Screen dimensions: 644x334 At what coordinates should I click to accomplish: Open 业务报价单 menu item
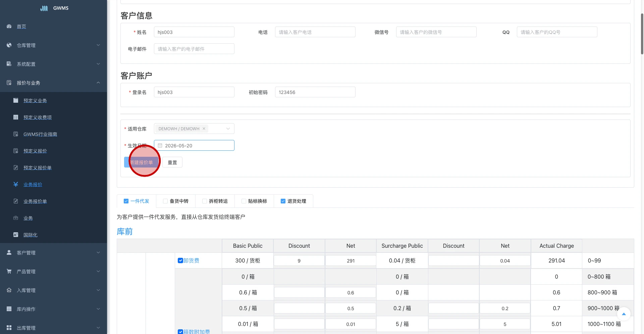54,201
